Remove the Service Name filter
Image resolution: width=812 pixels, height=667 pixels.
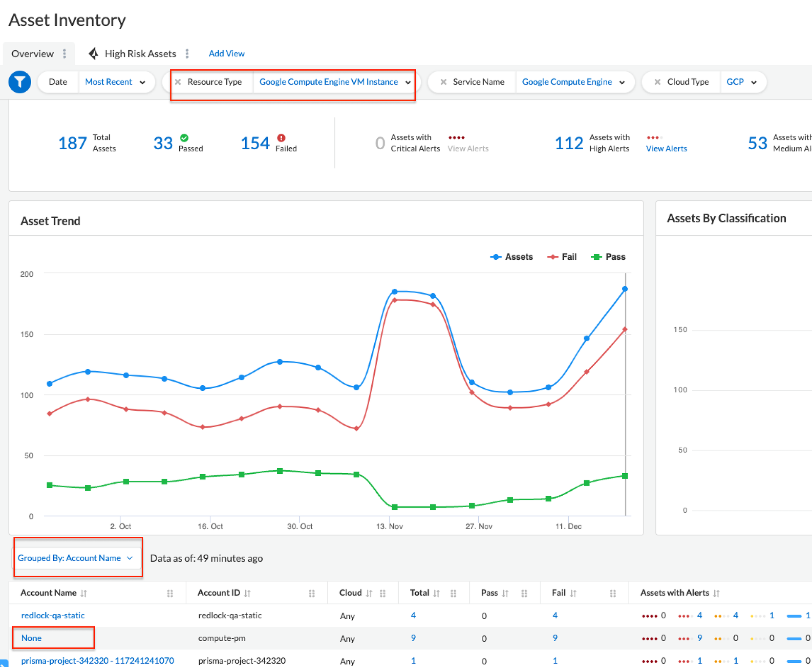click(x=443, y=82)
